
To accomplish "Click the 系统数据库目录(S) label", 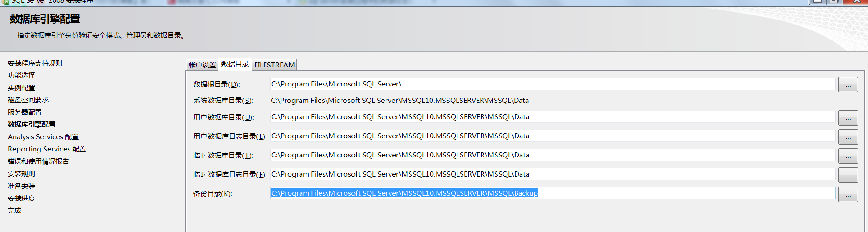I will (223, 101).
